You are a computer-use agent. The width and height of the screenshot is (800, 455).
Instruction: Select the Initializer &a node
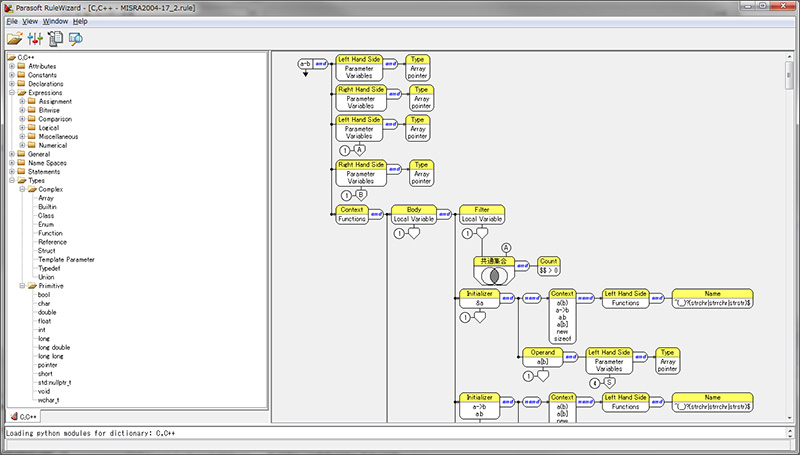(x=480, y=299)
